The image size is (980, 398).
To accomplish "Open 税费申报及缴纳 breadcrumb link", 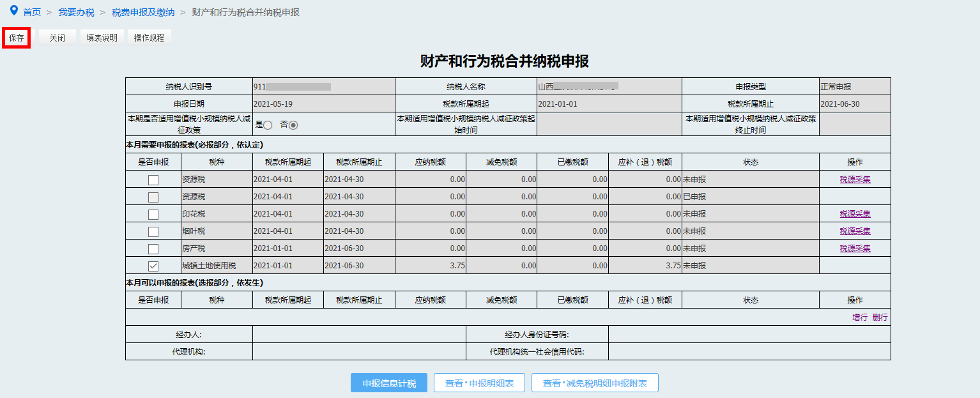I will point(143,12).
